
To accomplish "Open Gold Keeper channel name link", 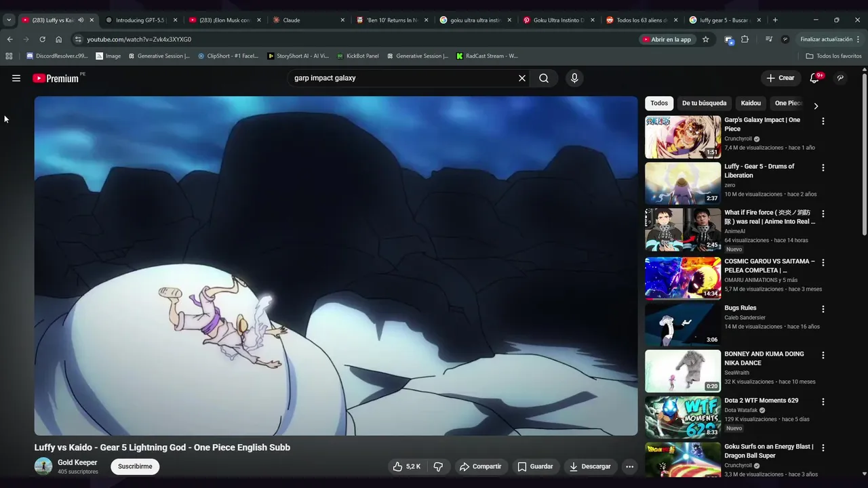I will pyautogui.click(x=77, y=462).
